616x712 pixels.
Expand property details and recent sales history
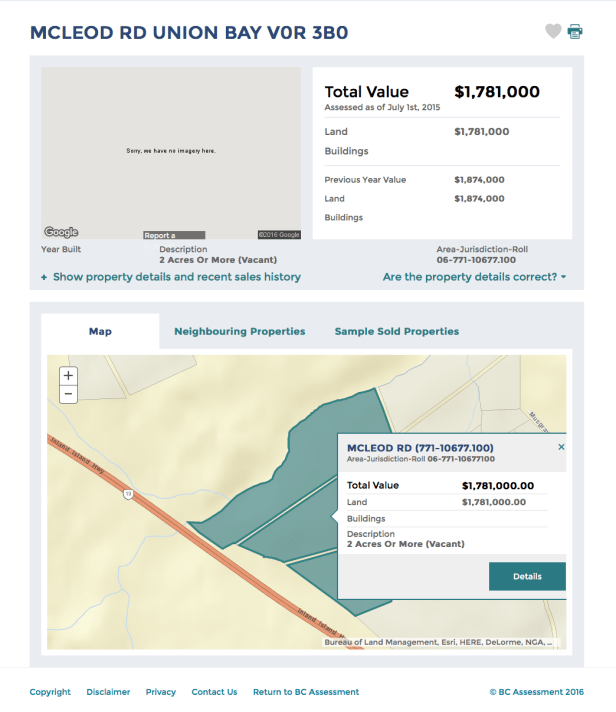(171, 277)
